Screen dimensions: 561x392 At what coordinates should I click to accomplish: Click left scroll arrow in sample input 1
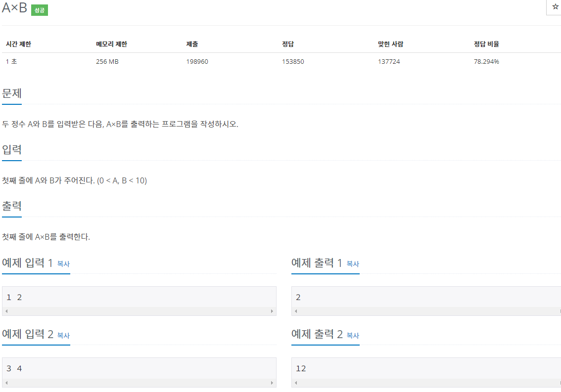(x=6, y=311)
